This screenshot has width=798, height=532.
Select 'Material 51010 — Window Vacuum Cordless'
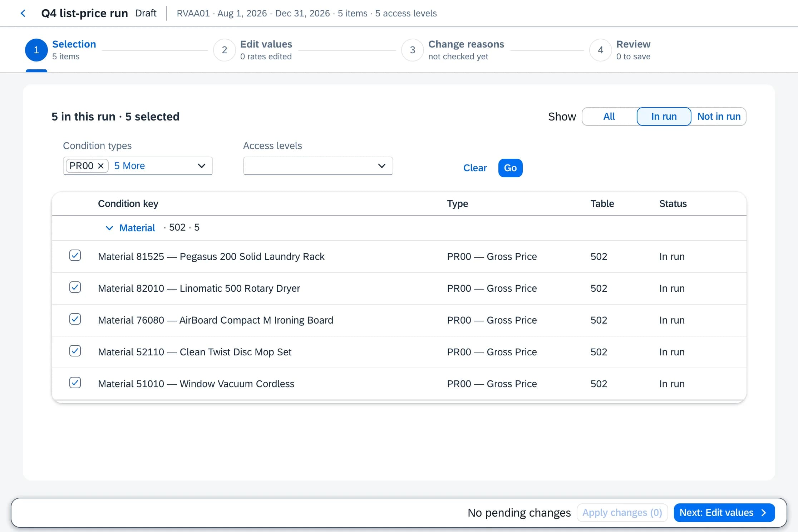pos(196,384)
